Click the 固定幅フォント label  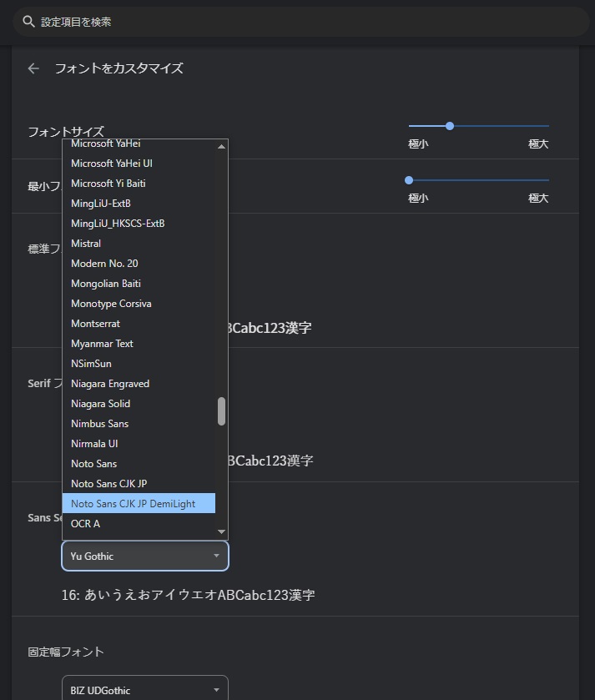pos(66,652)
